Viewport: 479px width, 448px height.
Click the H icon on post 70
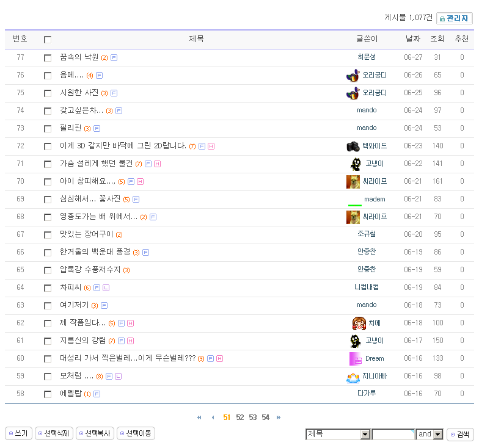(x=141, y=182)
